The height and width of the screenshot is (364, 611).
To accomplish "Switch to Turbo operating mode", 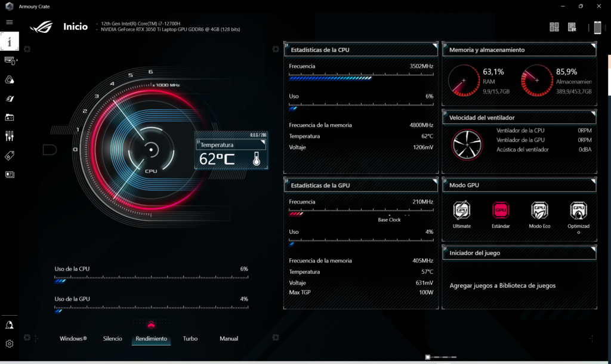I will 190,339.
